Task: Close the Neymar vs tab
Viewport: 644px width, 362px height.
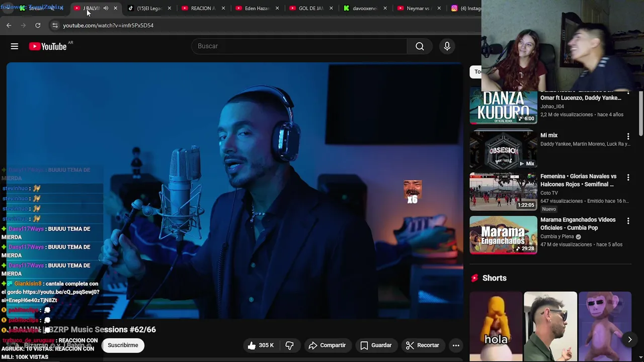Action: click(x=439, y=8)
